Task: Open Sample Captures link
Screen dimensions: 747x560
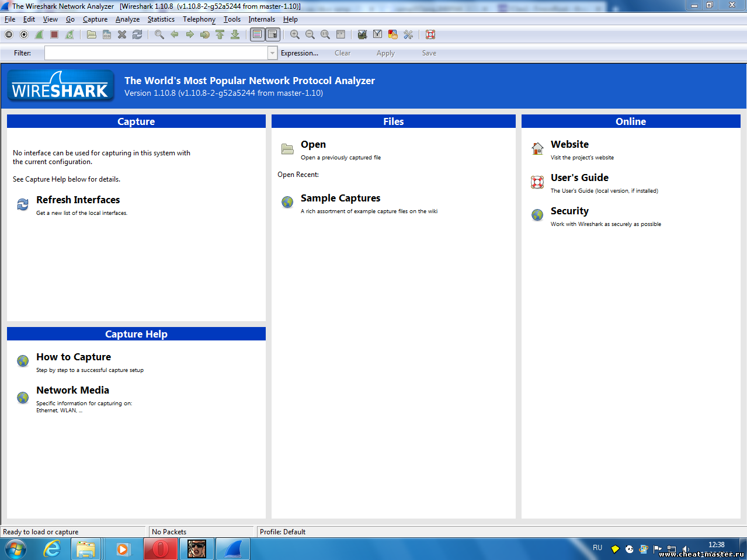Action: [340, 199]
